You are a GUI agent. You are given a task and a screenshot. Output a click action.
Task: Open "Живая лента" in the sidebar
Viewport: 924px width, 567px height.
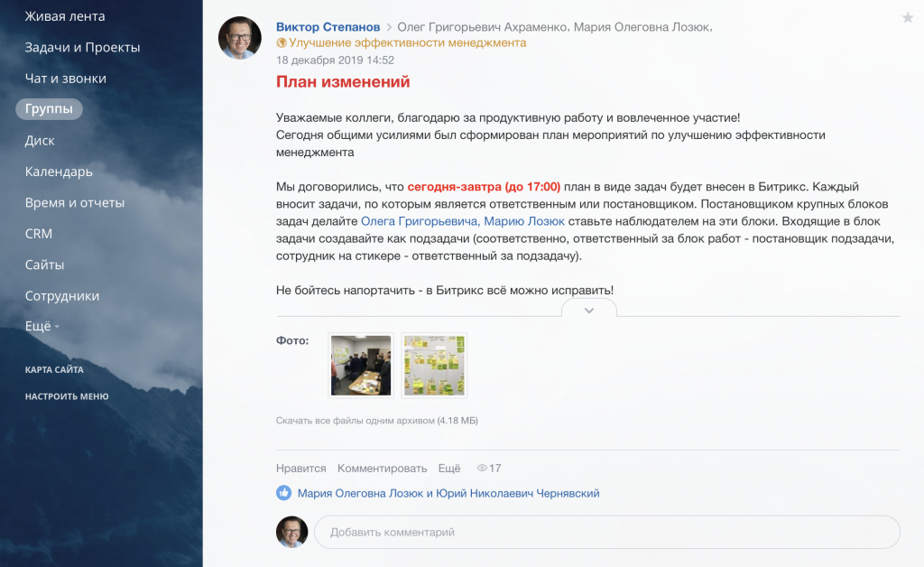(62, 15)
